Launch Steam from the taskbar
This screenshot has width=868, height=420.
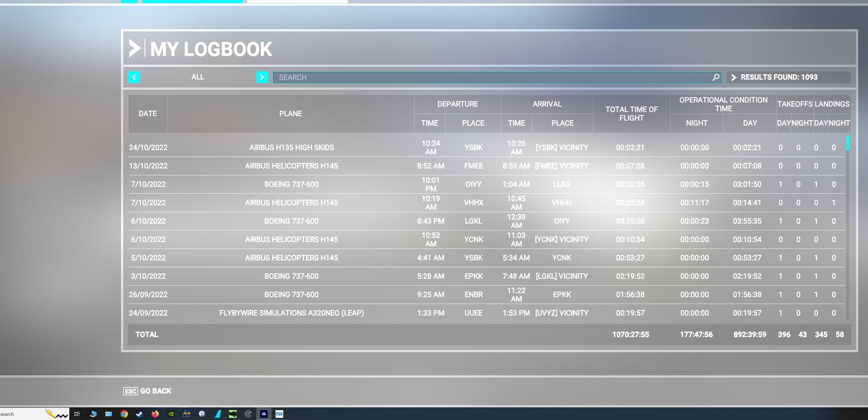[139, 414]
